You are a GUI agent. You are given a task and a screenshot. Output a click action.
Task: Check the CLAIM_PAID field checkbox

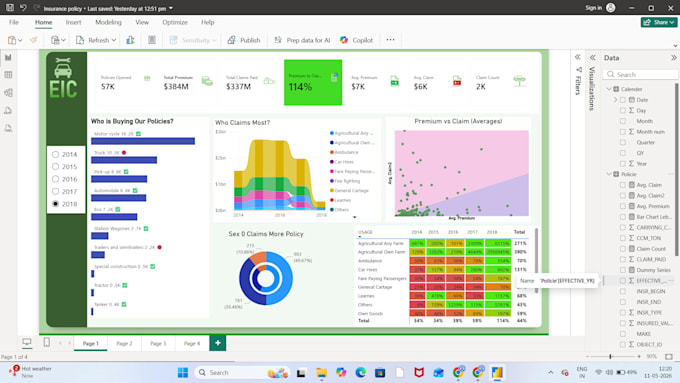point(623,259)
